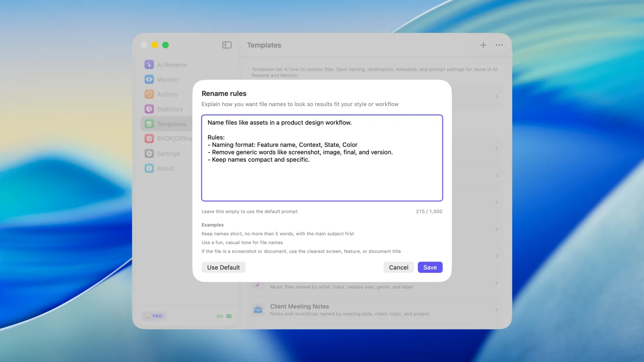This screenshot has width=644, height=362.
Task: Open About section label
Action: pos(165,169)
